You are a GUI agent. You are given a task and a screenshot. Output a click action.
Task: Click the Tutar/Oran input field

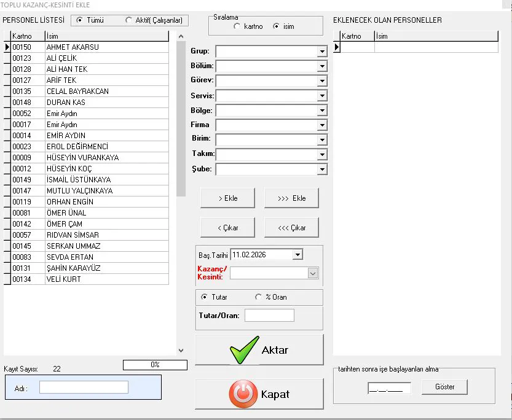(x=269, y=316)
